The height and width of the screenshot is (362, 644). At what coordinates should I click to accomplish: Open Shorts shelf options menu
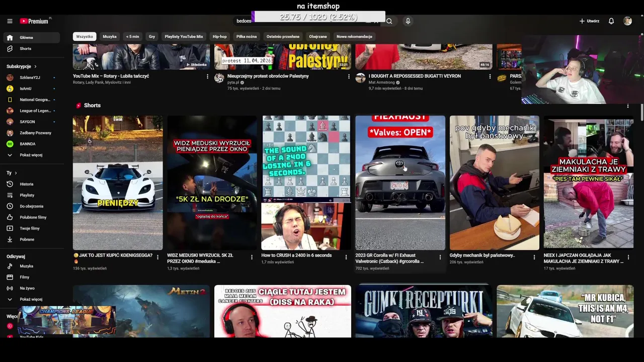pyautogui.click(x=628, y=106)
